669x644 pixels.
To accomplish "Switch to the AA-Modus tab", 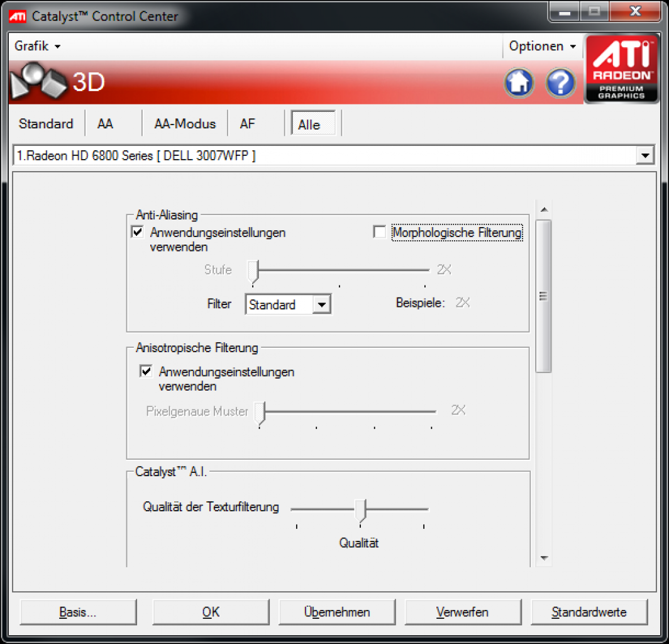I will click(185, 124).
